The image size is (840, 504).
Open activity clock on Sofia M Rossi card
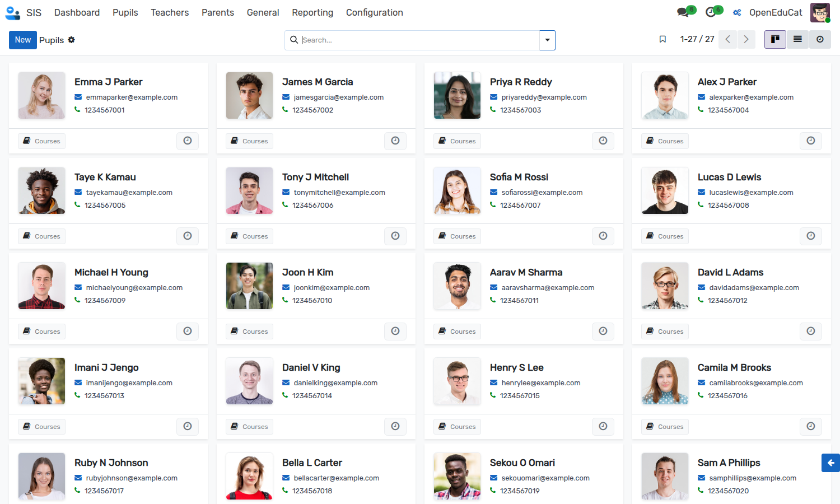coord(603,236)
